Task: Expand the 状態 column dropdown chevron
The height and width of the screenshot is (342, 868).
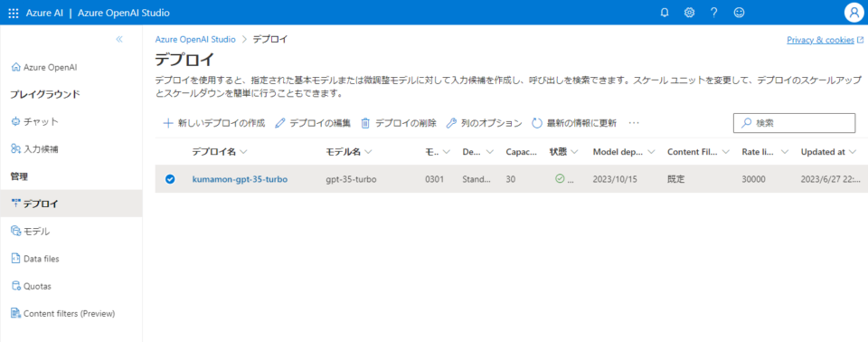Action: [x=574, y=152]
